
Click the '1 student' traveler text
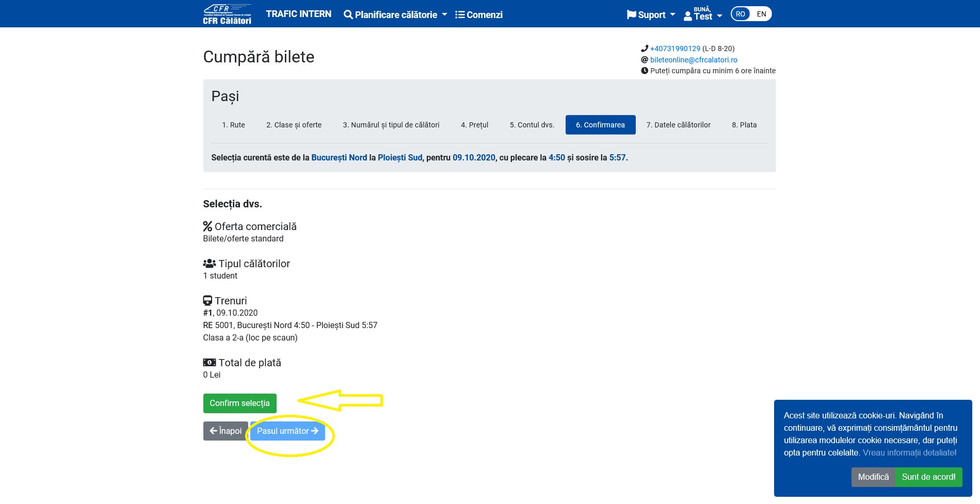point(220,276)
